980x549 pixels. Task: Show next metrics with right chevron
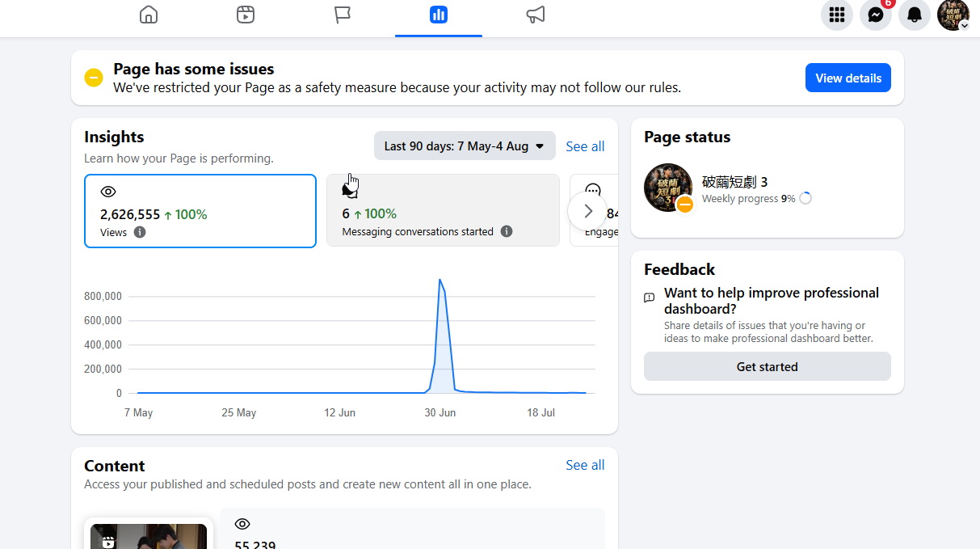(x=588, y=211)
